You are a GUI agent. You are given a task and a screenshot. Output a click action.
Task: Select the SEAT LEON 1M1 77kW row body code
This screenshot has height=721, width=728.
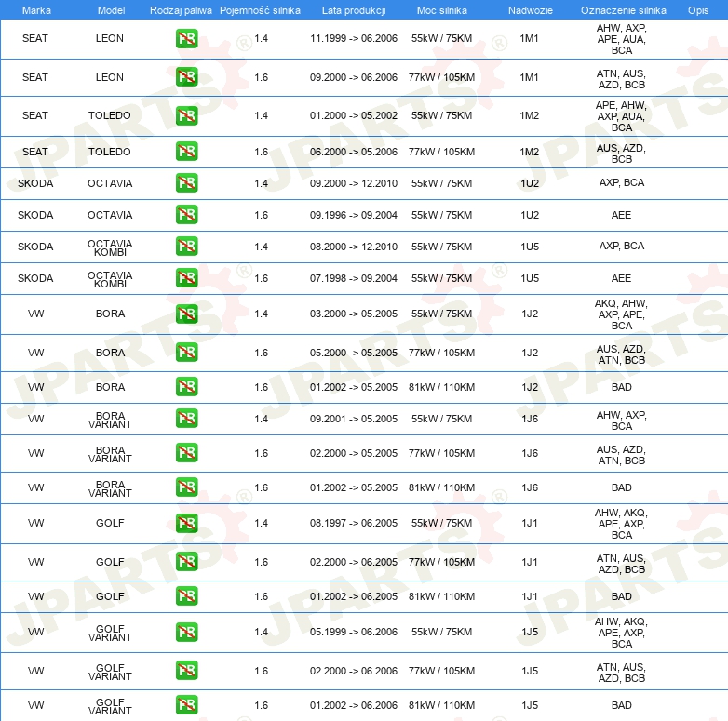pos(530,77)
